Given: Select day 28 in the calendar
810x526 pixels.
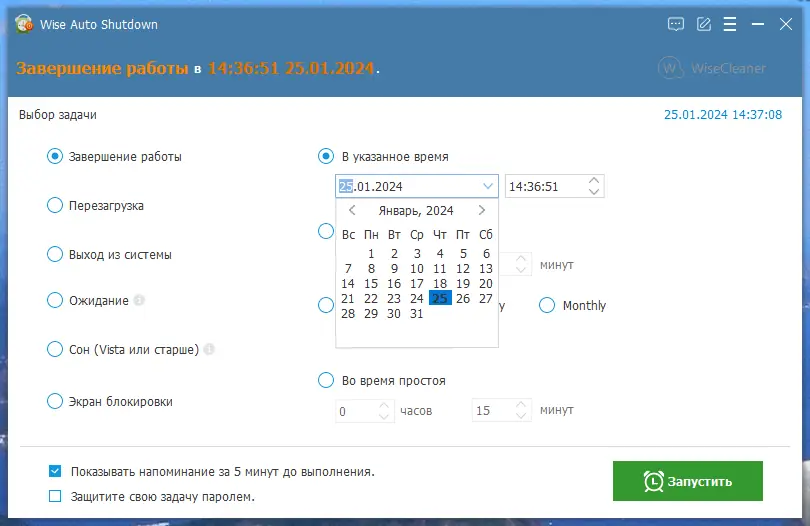Looking at the screenshot, I should tap(348, 314).
